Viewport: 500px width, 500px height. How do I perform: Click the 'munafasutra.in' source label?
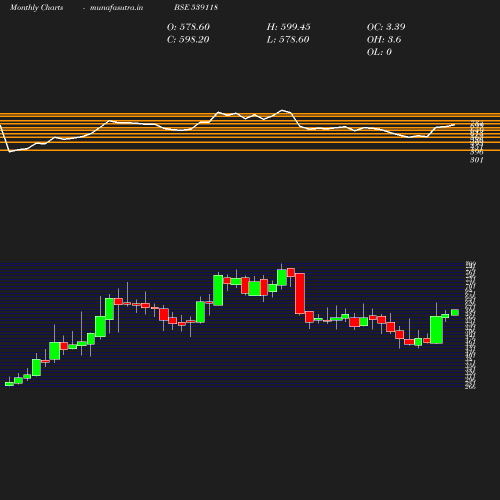(x=116, y=7)
